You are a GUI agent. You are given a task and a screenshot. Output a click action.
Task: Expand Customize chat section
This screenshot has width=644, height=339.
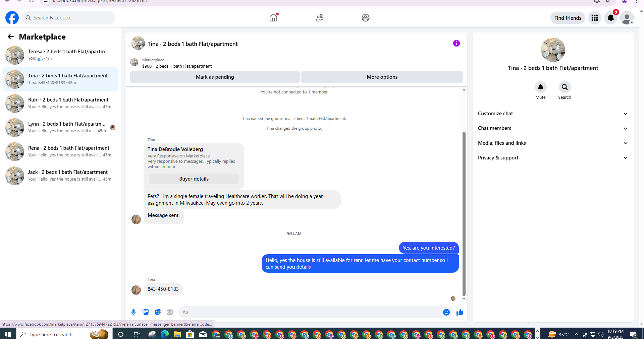point(553,114)
